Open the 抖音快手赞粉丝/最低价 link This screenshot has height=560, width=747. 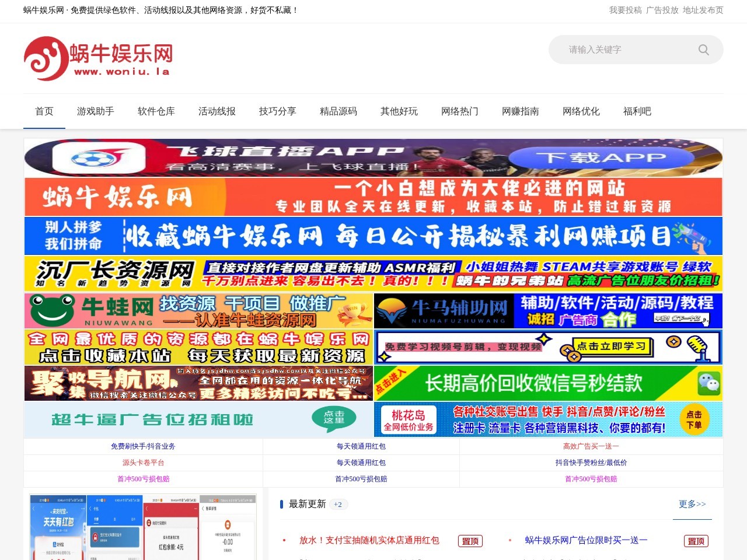[x=591, y=463]
